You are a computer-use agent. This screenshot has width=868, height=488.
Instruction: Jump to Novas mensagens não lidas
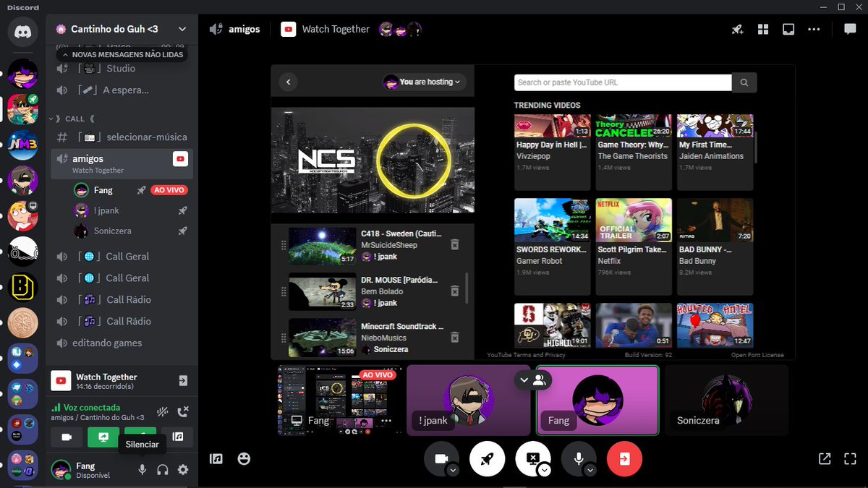[122, 54]
